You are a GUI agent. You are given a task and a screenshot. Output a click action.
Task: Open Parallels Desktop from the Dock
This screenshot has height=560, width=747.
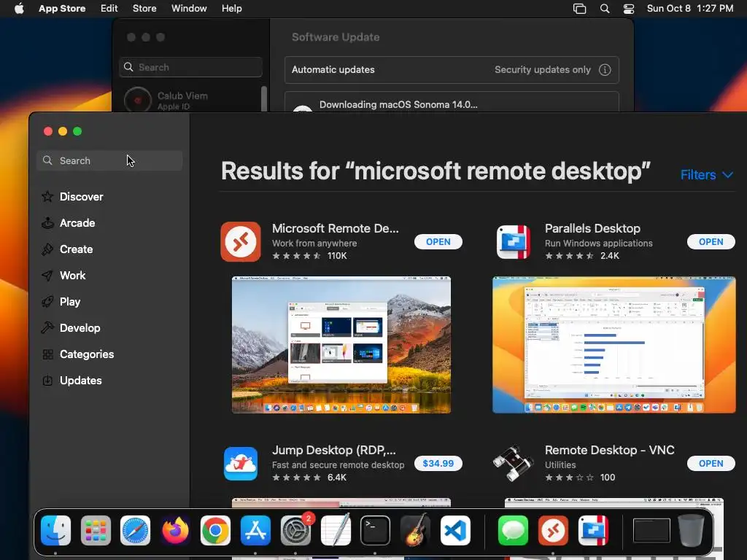pyautogui.click(x=593, y=531)
